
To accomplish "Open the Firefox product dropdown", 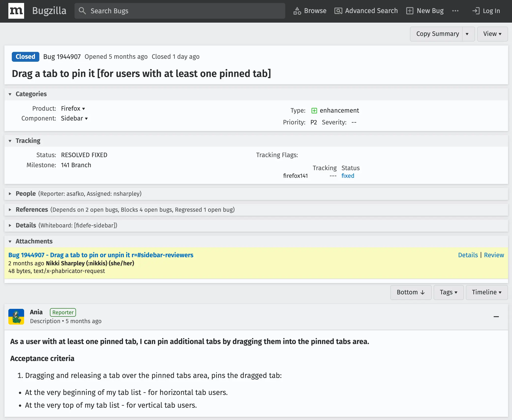I will (73, 109).
